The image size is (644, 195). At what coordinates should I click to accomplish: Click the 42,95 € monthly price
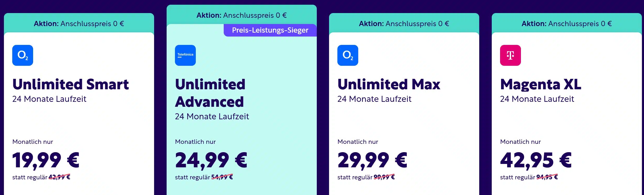tap(536, 160)
